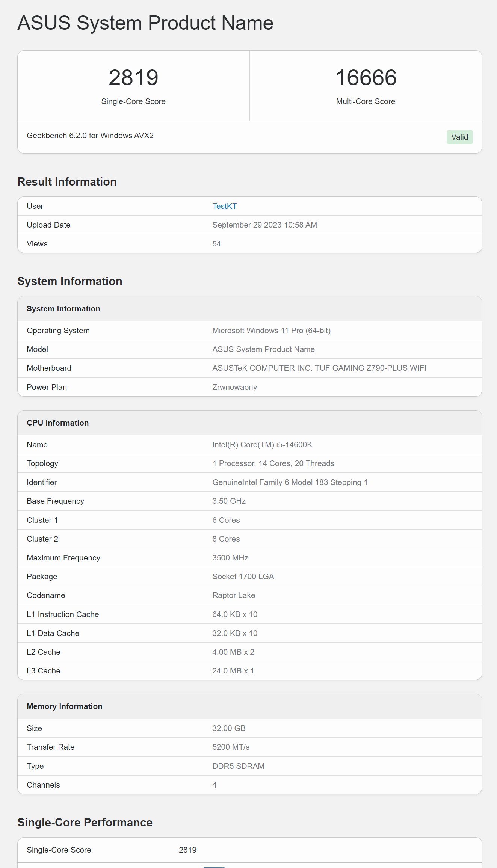Open the TestKT user profile link
This screenshot has width=497, height=868.
point(224,206)
